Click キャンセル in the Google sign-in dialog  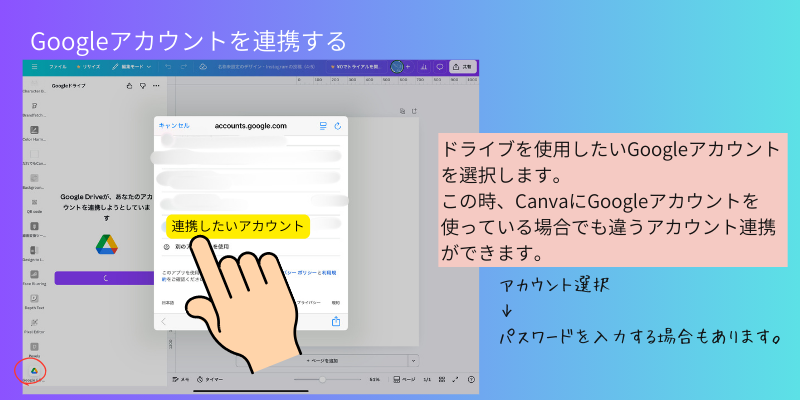pyautogui.click(x=174, y=126)
